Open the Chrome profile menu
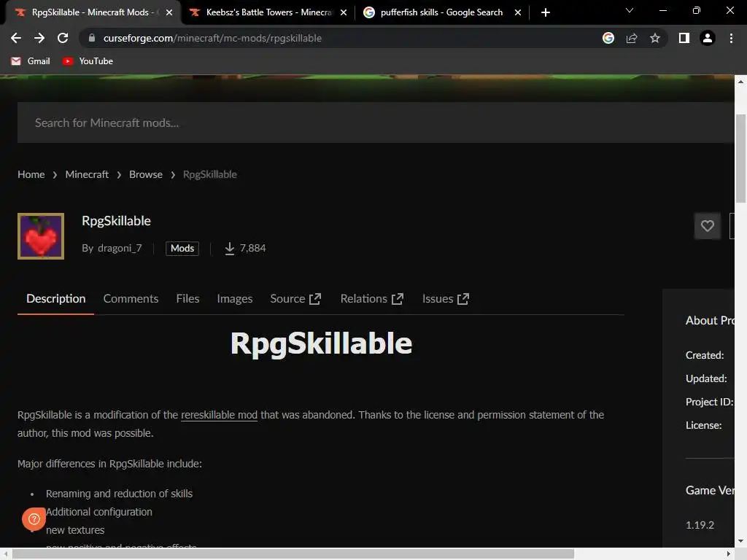Image resolution: width=747 pixels, height=560 pixels. (x=708, y=38)
